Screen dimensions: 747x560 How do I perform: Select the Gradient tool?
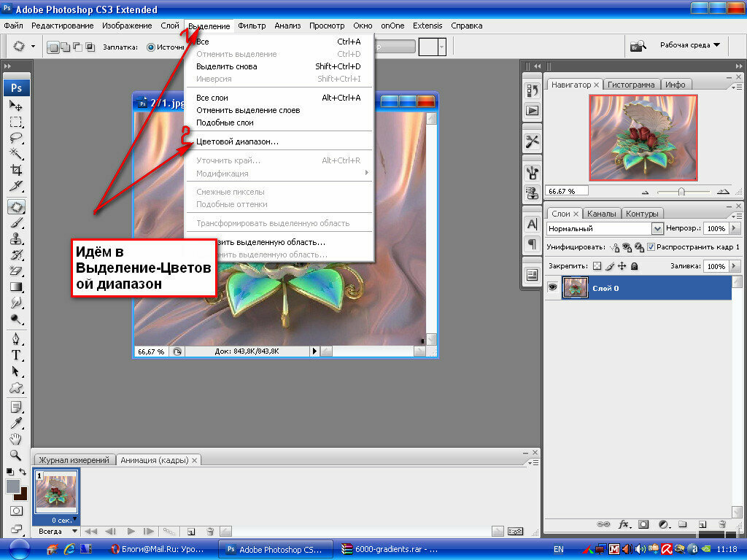[16, 287]
